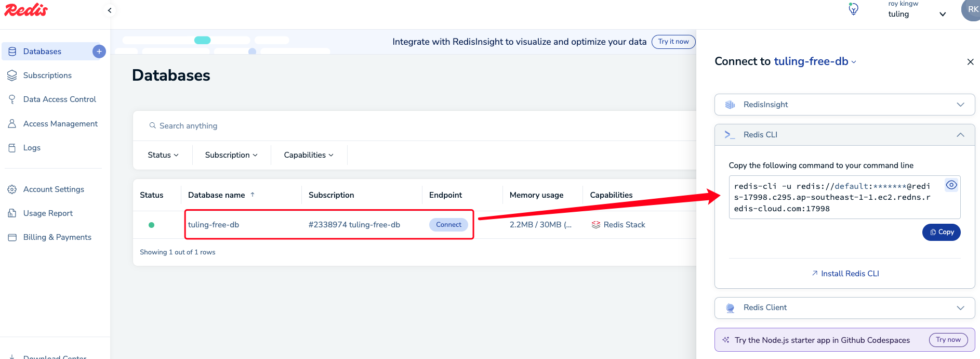The width and height of the screenshot is (980, 359).
Task: Open the tuling-free-db database name
Action: click(214, 225)
